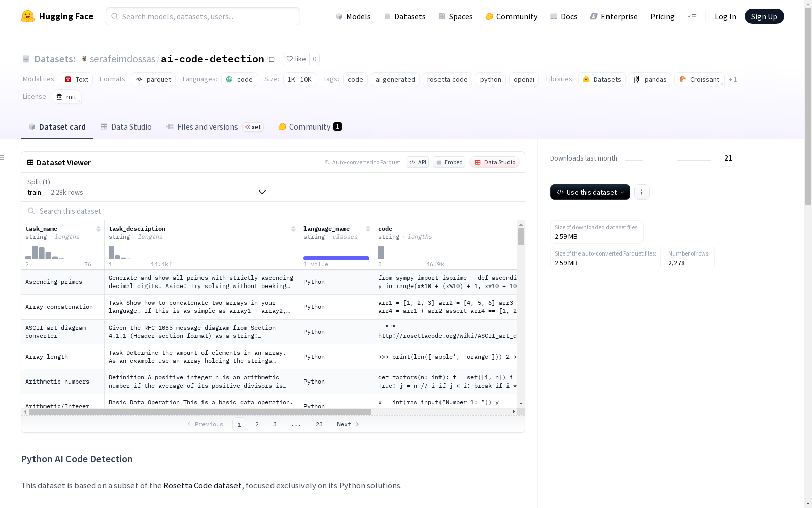This screenshot has height=508, width=812.
Task: Click the Croissant library tag
Action: click(699, 79)
